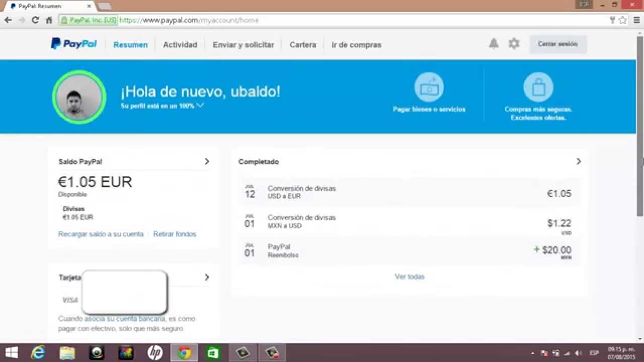The width and height of the screenshot is (644, 362).
Task: Click the volume icon in system tray
Action: 578,353
